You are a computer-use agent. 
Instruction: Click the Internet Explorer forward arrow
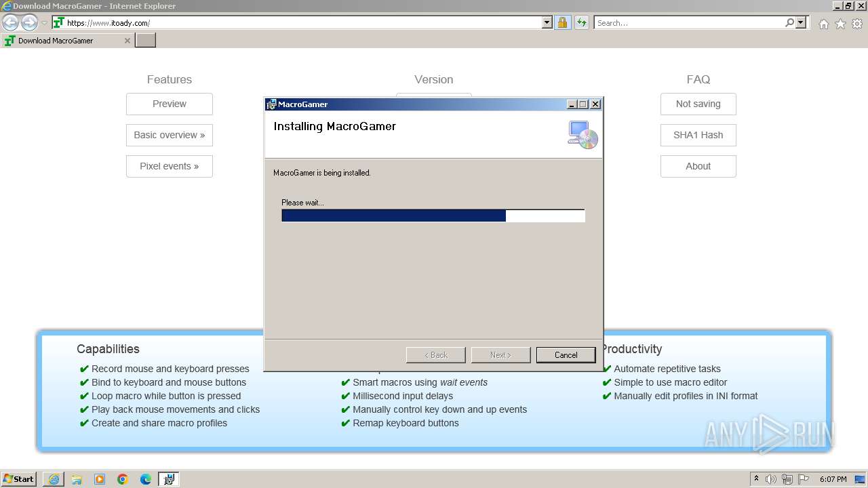tap(29, 23)
